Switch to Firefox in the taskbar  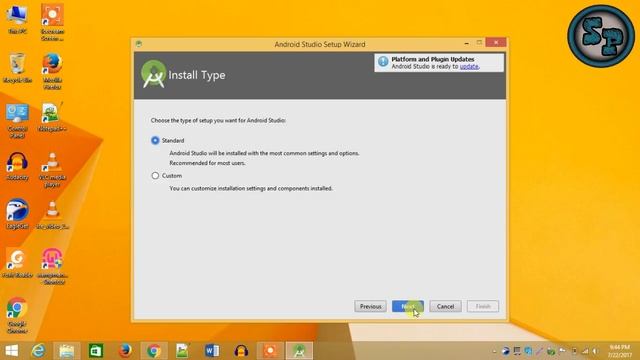(125, 351)
